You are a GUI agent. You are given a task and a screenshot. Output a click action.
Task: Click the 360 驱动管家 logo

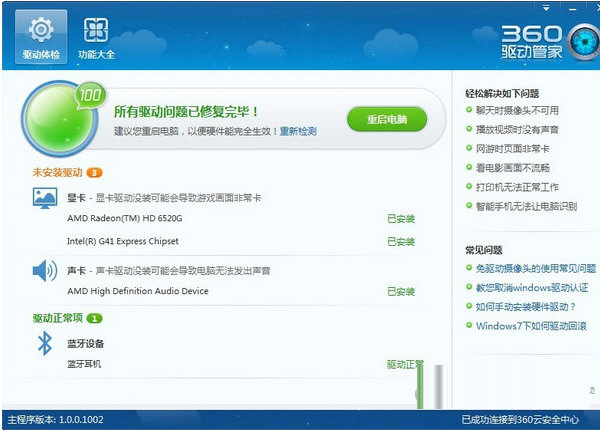(x=549, y=42)
